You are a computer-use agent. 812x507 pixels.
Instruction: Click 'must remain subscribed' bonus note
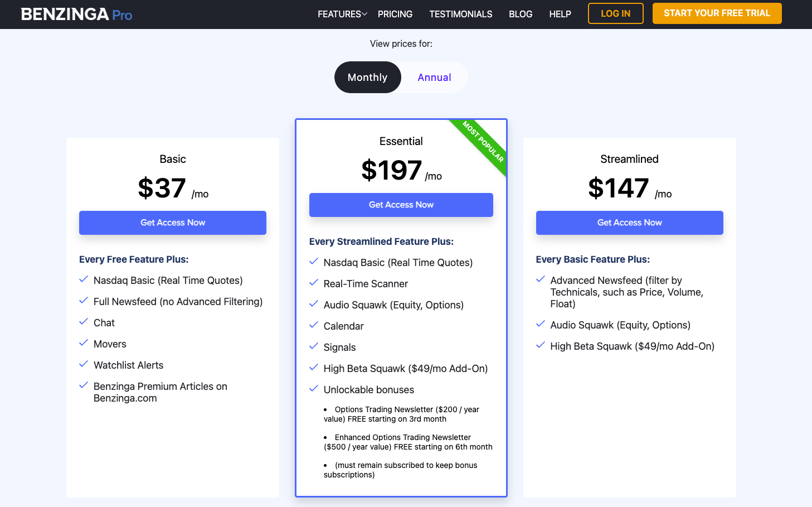(x=401, y=470)
